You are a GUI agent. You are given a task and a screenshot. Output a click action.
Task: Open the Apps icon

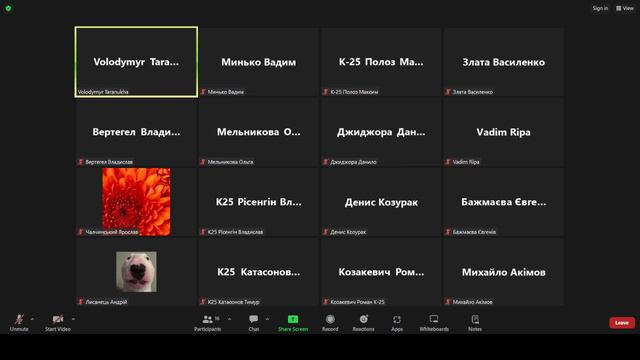pyautogui.click(x=397, y=319)
